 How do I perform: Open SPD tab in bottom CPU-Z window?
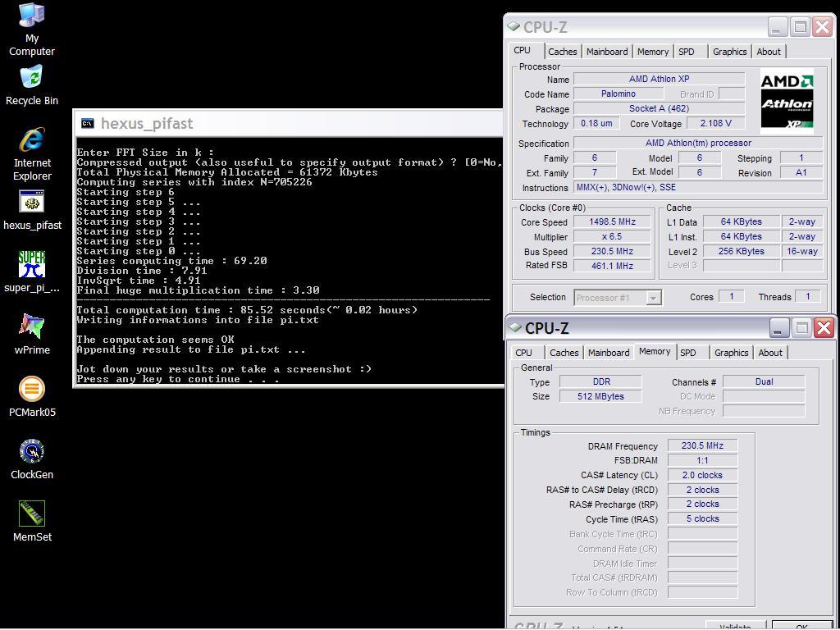coord(688,353)
